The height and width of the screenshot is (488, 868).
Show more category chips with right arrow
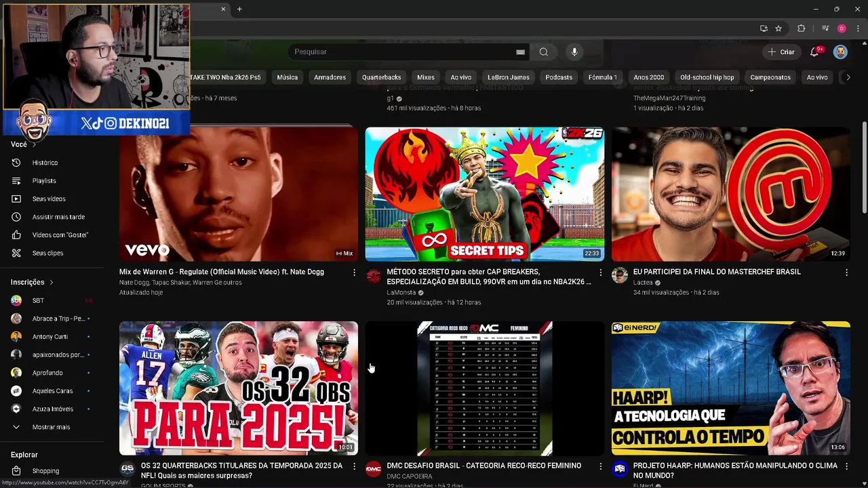(x=848, y=77)
